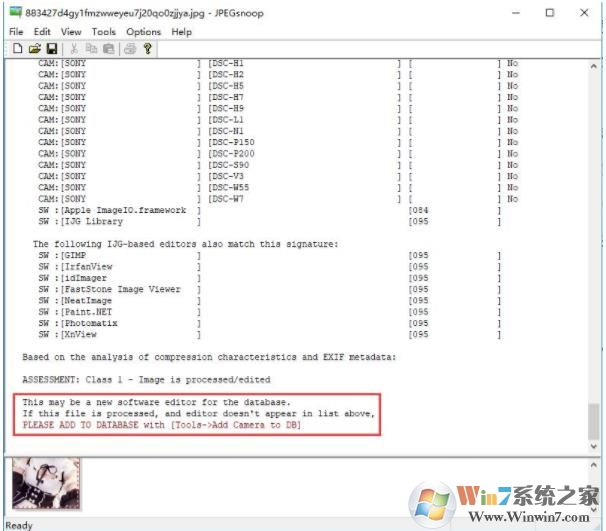Click the 'SW :[idImager' row
This screenshot has width=606, height=531.
[270, 278]
